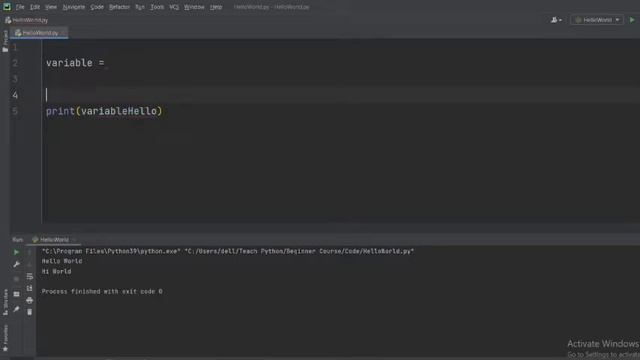Open the Help menu
Screen dimensions: 640x360
(x=216, y=7)
